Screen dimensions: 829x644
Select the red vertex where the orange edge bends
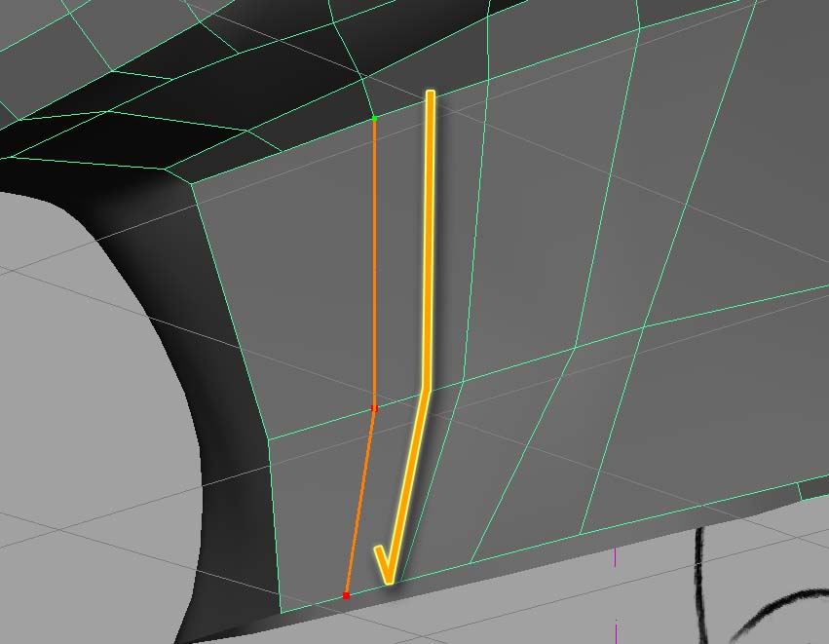pos(374,408)
